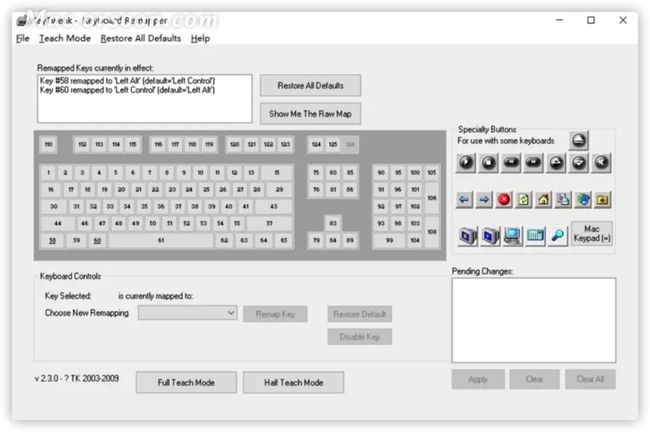Select remapped keyboard key 58

pos(52,240)
